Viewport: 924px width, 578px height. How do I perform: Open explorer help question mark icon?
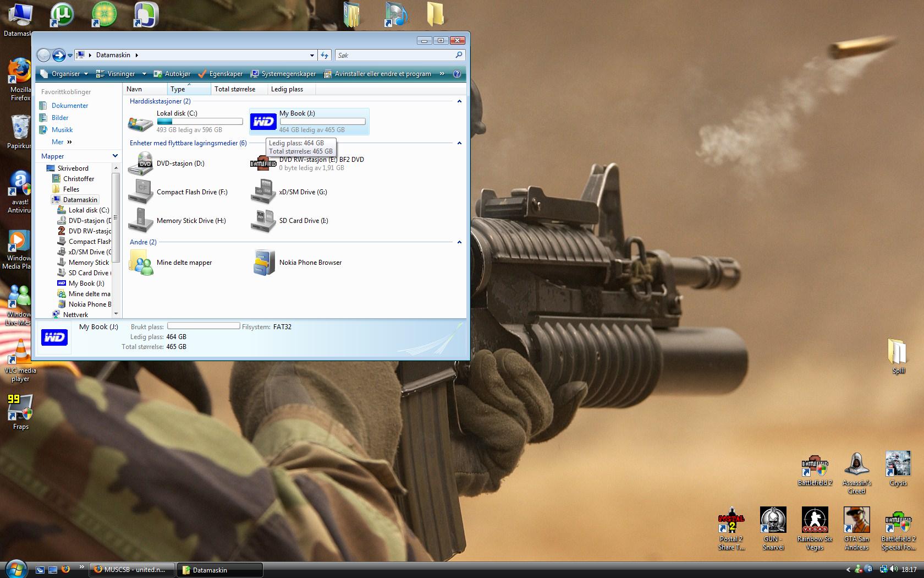(x=457, y=74)
